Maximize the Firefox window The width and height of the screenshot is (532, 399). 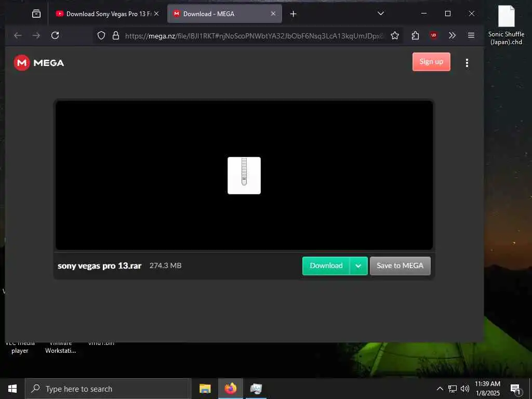pos(448,14)
